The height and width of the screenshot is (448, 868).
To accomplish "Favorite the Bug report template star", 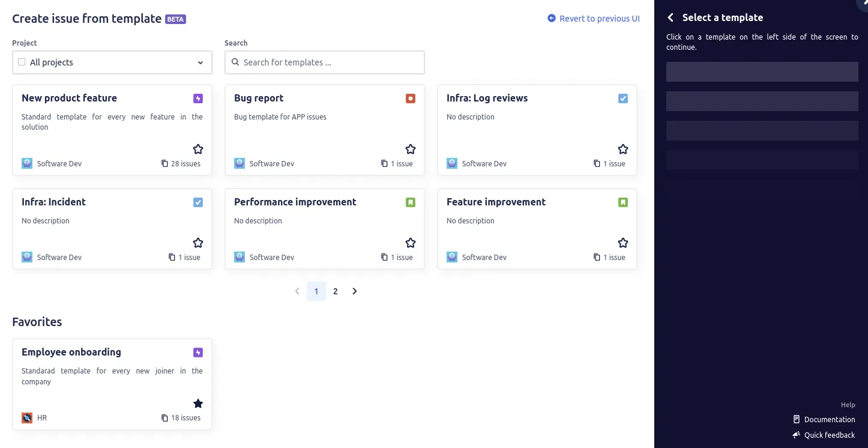I will click(411, 149).
